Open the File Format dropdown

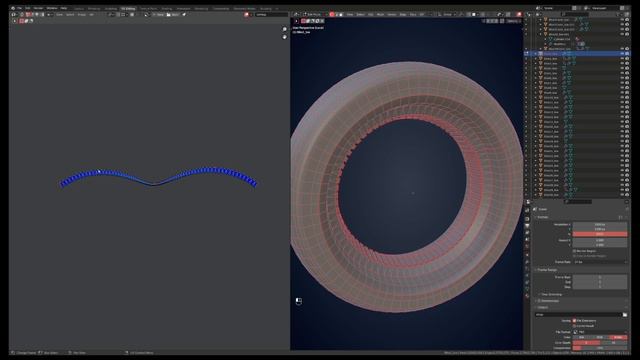click(600, 332)
